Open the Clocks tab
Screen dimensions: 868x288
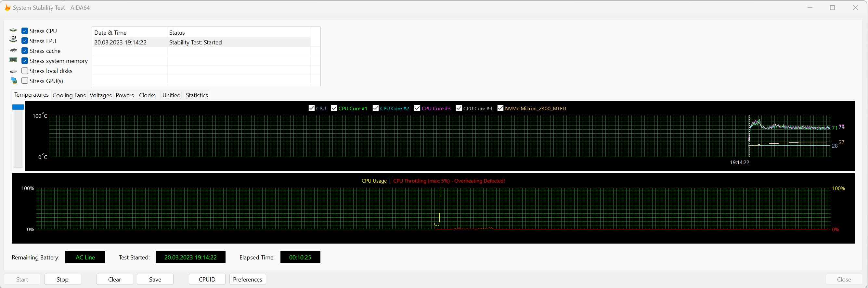pos(147,95)
